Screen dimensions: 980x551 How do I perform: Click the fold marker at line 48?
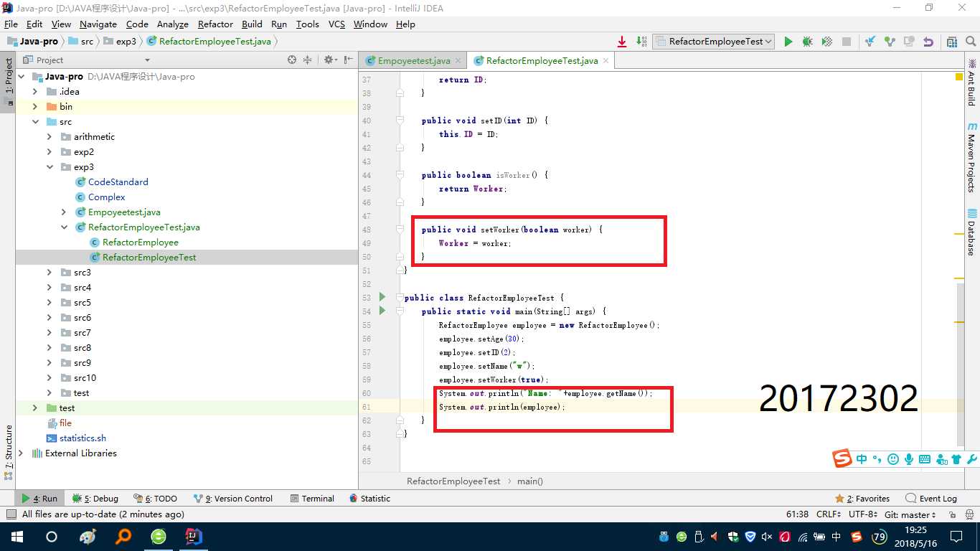pos(400,230)
